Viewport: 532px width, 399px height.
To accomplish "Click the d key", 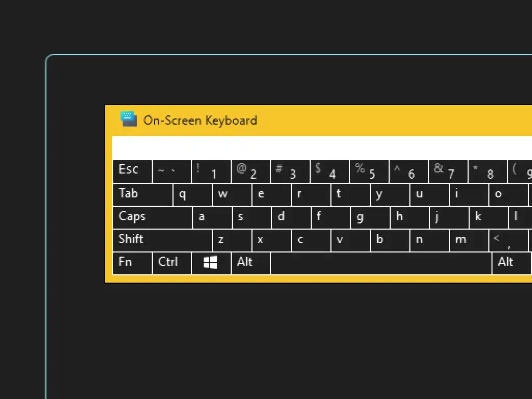I will pyautogui.click(x=291, y=218).
